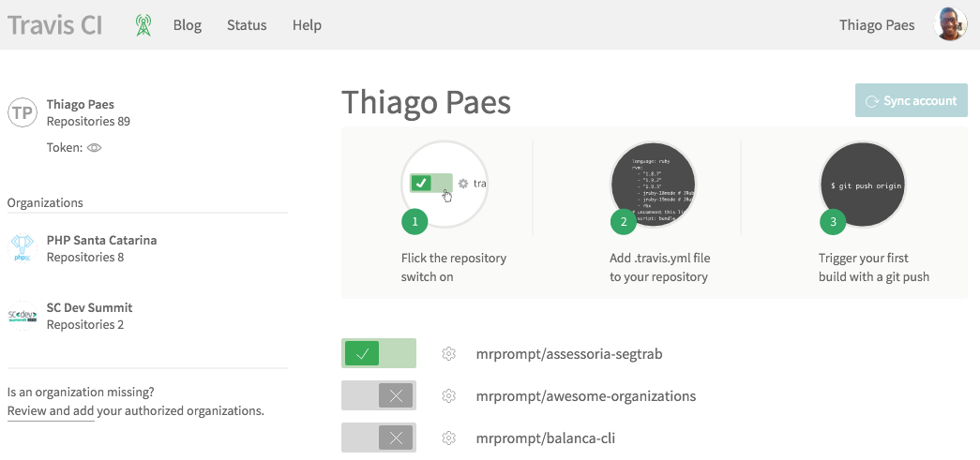
Task: Click Review and add link
Action: (x=51, y=411)
